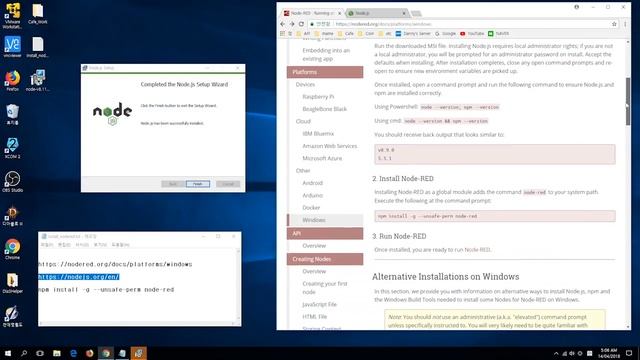Open Amazon Web Services docs link
The height and width of the screenshot is (360, 640).
[x=330, y=146]
